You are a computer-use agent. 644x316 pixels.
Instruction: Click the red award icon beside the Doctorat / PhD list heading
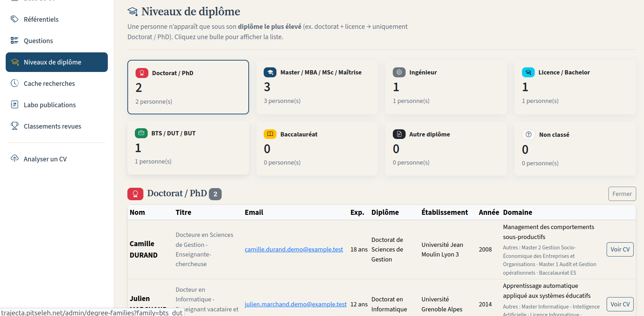click(x=136, y=194)
